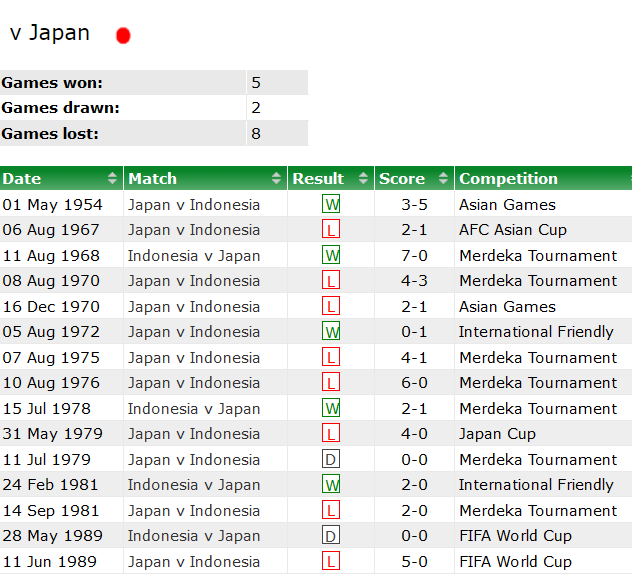The image size is (632, 575).
Task: Open the Indonesia v Japan 15 Jul 1978 match
Action: [x=193, y=409]
